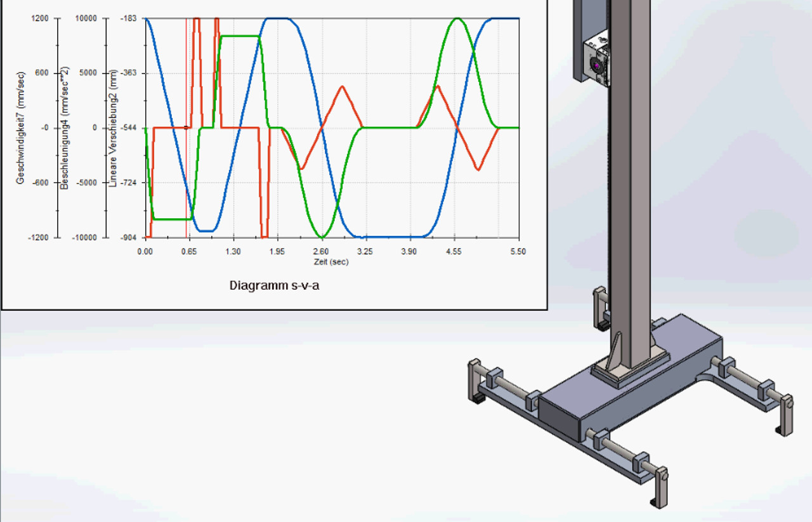Click the green curve peak near 4.55 sec
Screen dimensions: 812x522
click(x=457, y=19)
